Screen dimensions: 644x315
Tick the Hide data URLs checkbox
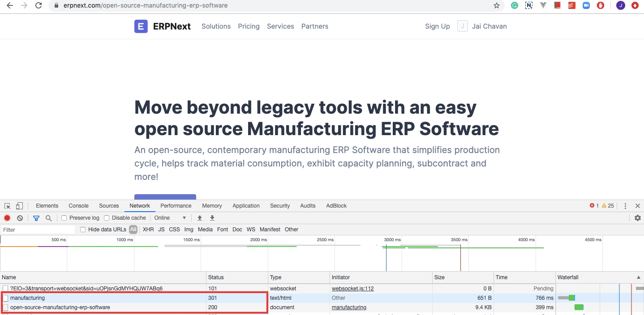(83, 230)
